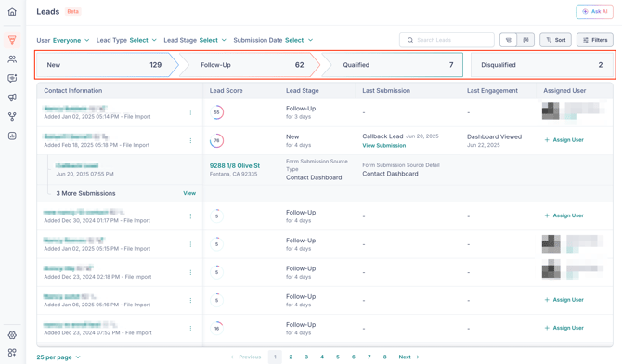Open the workflow branch sidebar icon
Screen dimensions: 622x364
pos(12,117)
